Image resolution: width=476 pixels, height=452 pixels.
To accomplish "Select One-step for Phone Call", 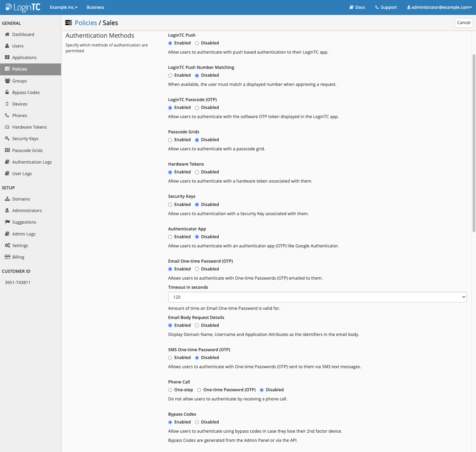I will coord(170,390).
